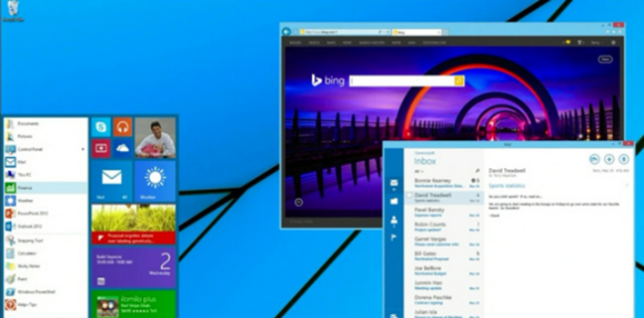Open Calculator from the Start menu
The width and height of the screenshot is (644, 318).
click(46, 254)
